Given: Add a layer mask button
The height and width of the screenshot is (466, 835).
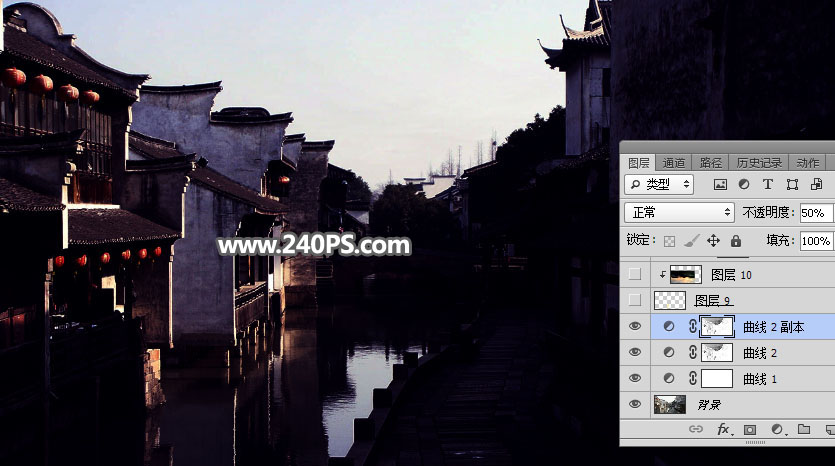Looking at the screenshot, I should point(750,429).
